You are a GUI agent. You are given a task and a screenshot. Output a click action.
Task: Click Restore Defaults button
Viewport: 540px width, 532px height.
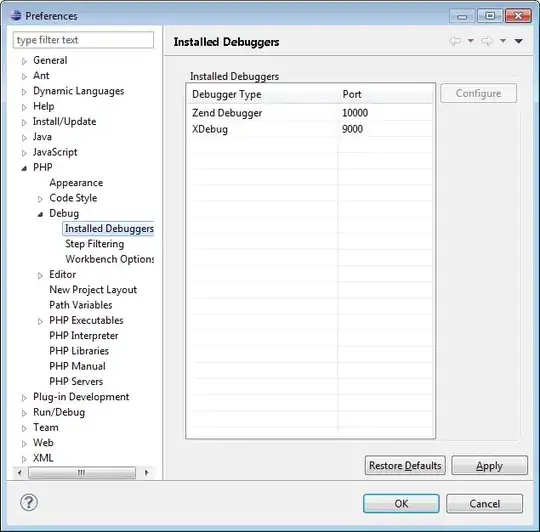coord(405,466)
